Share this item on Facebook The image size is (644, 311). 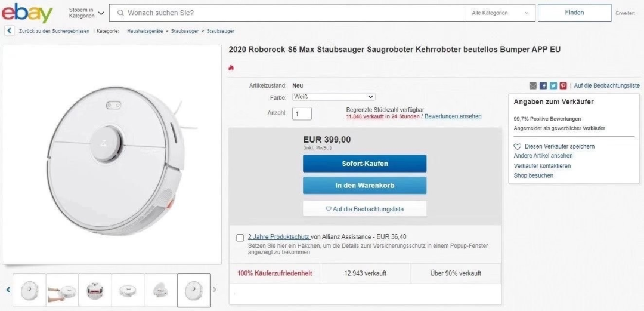[x=543, y=86]
